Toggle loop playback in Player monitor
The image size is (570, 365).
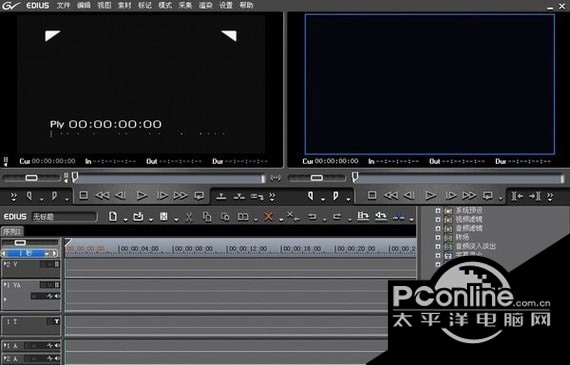coord(199,196)
